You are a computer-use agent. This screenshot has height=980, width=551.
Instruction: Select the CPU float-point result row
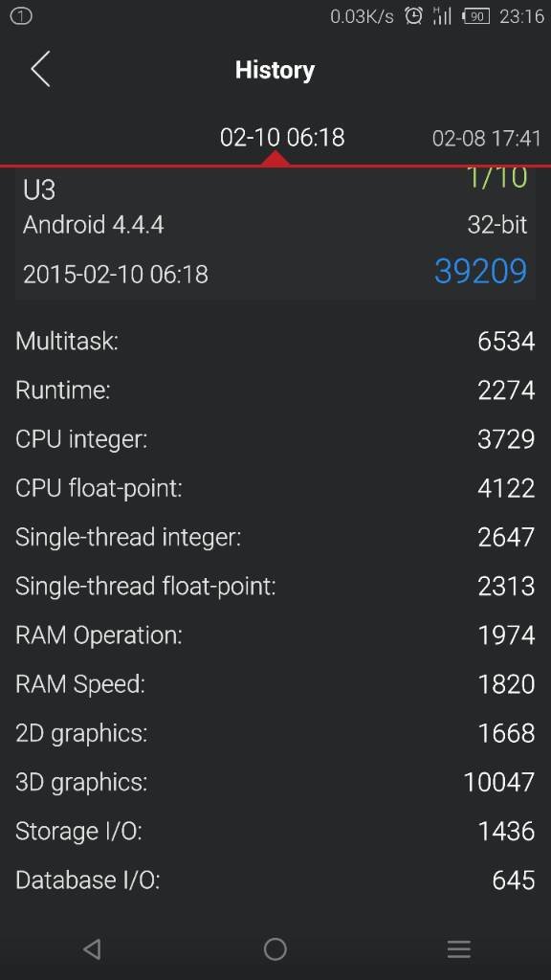click(275, 488)
